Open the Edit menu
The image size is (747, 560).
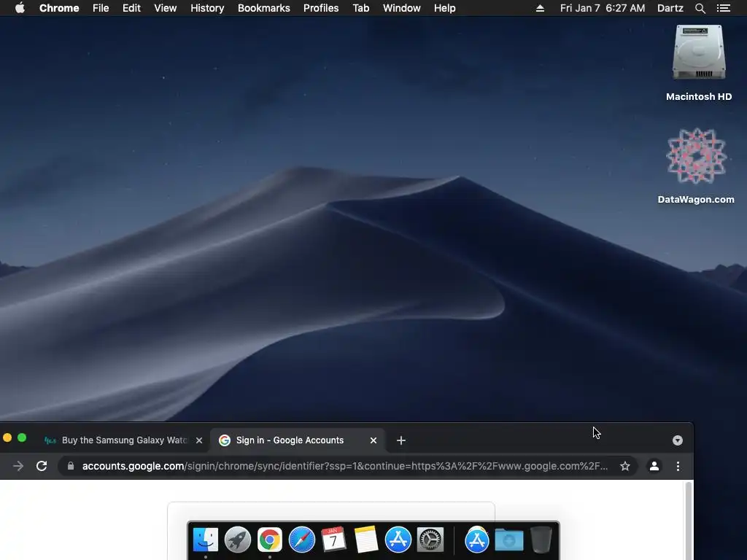(x=131, y=8)
